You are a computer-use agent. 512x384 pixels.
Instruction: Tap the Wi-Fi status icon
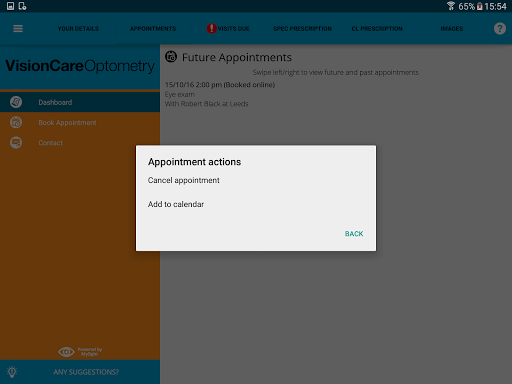click(x=451, y=6)
